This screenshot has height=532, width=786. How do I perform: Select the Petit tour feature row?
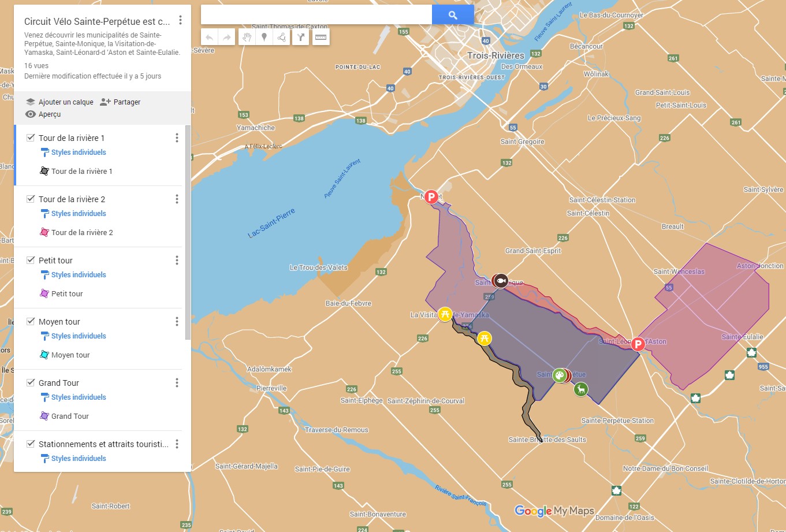pyautogui.click(x=98, y=293)
